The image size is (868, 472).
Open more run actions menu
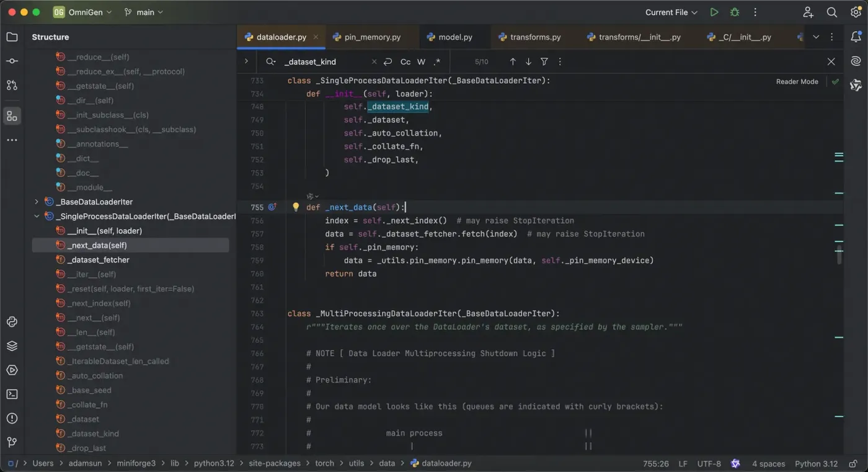tap(755, 12)
